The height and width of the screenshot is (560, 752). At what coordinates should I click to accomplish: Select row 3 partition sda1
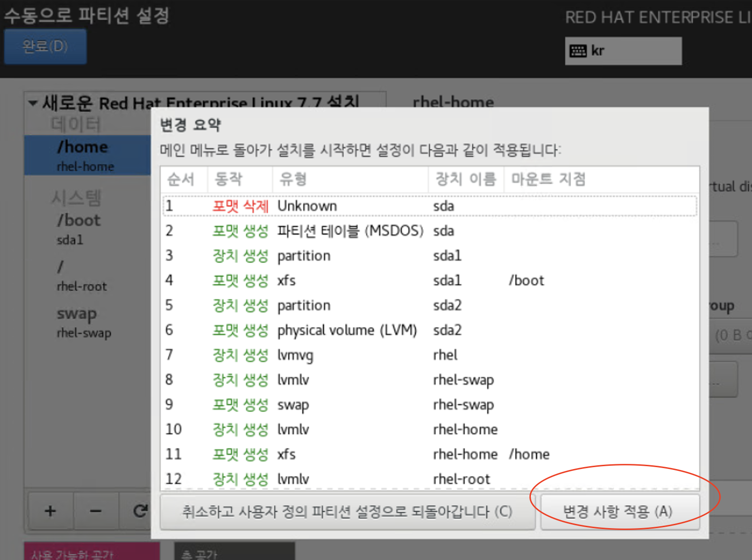(430, 256)
